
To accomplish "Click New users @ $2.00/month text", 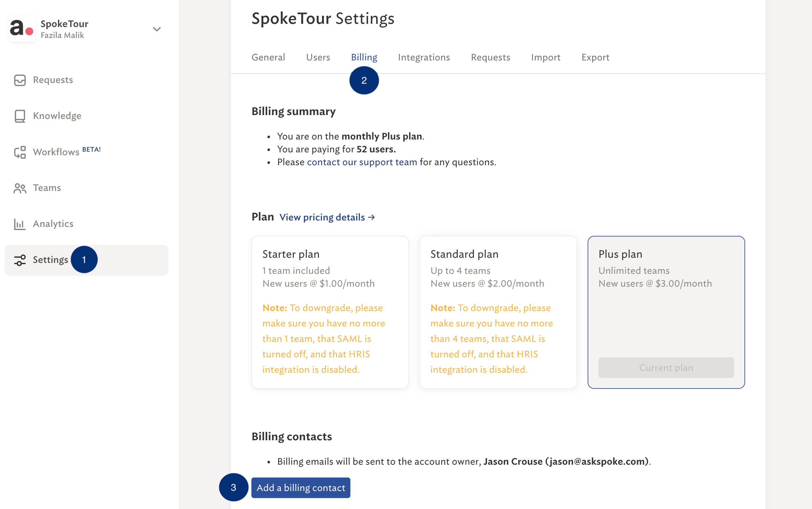I will 487,283.
